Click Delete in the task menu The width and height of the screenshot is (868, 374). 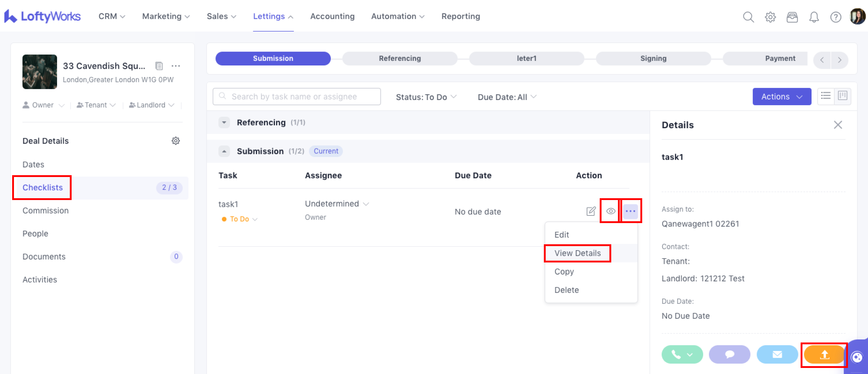point(566,290)
